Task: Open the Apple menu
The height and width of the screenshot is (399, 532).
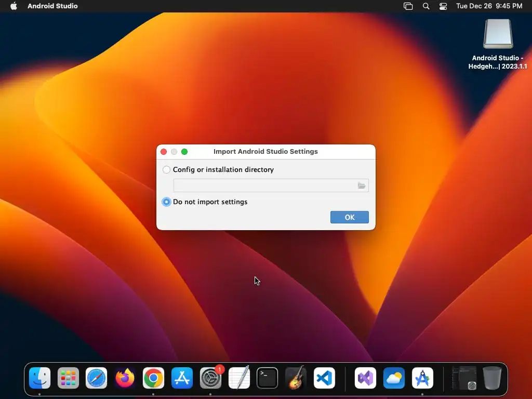Action: [x=14, y=6]
